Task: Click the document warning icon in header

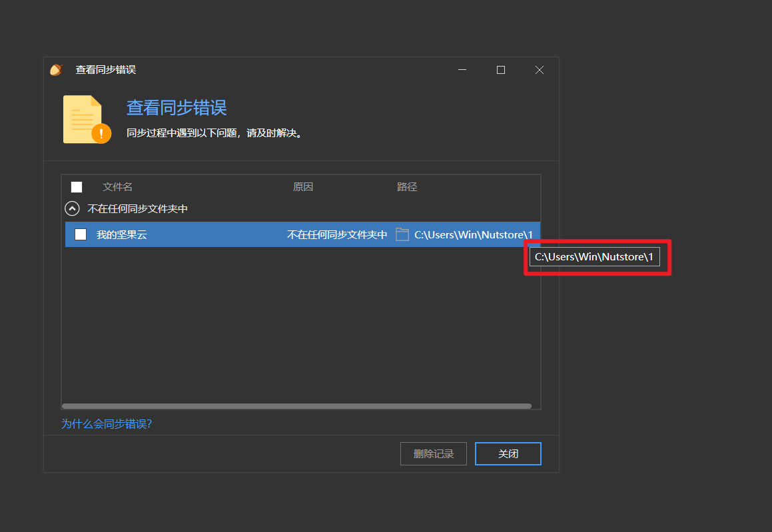Action: [87, 120]
